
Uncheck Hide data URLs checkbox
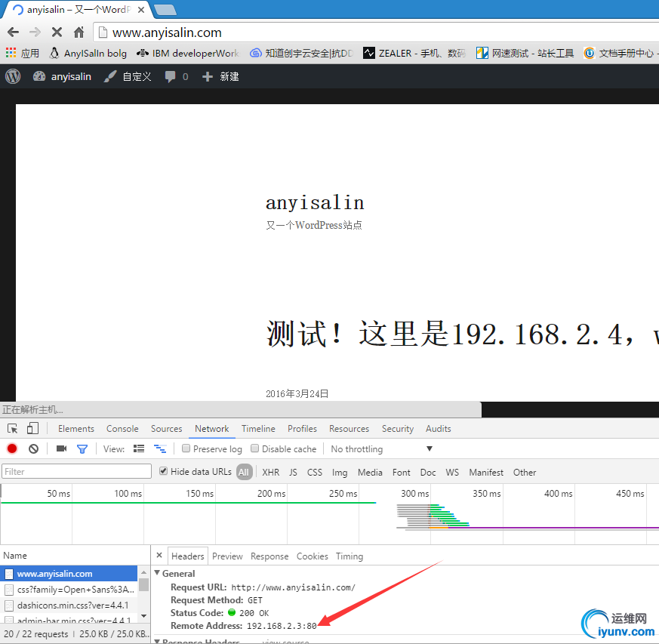point(164,471)
